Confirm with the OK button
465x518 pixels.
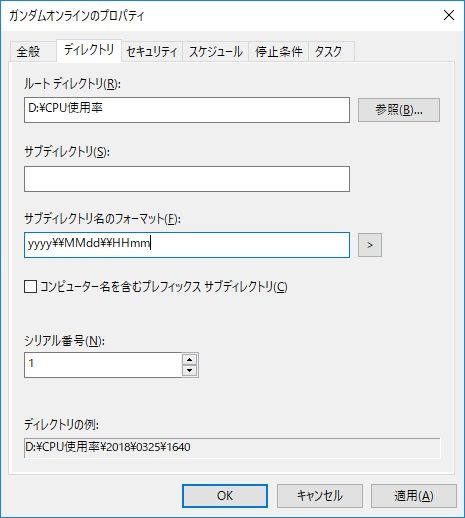tap(225, 496)
